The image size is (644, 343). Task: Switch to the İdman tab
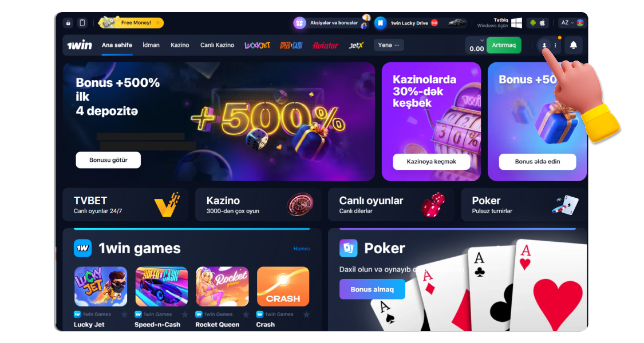151,45
